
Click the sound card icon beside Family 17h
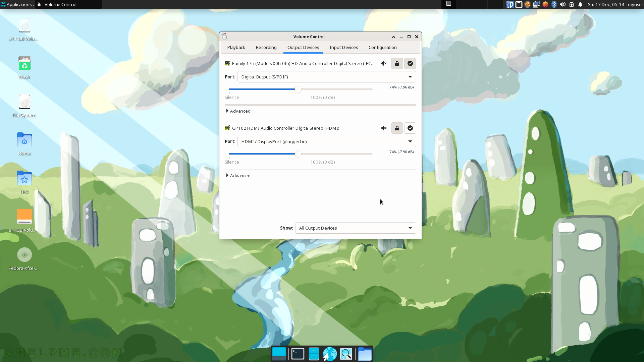coord(227,63)
